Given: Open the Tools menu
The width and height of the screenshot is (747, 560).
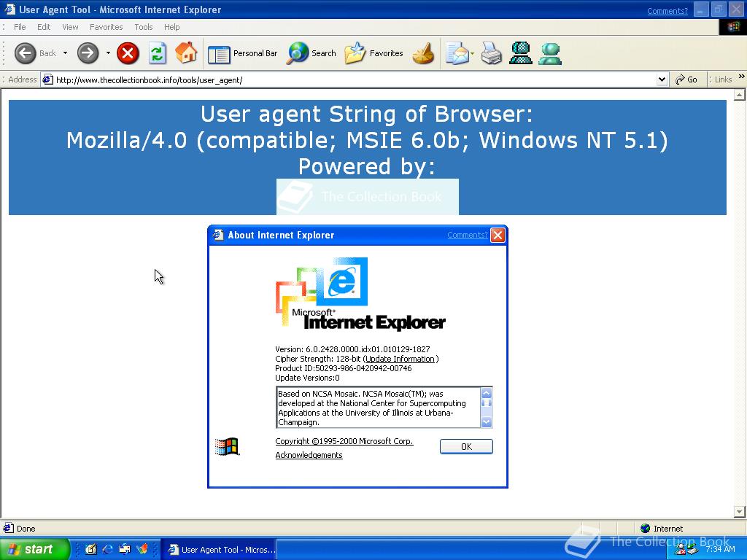Looking at the screenshot, I should 144,27.
